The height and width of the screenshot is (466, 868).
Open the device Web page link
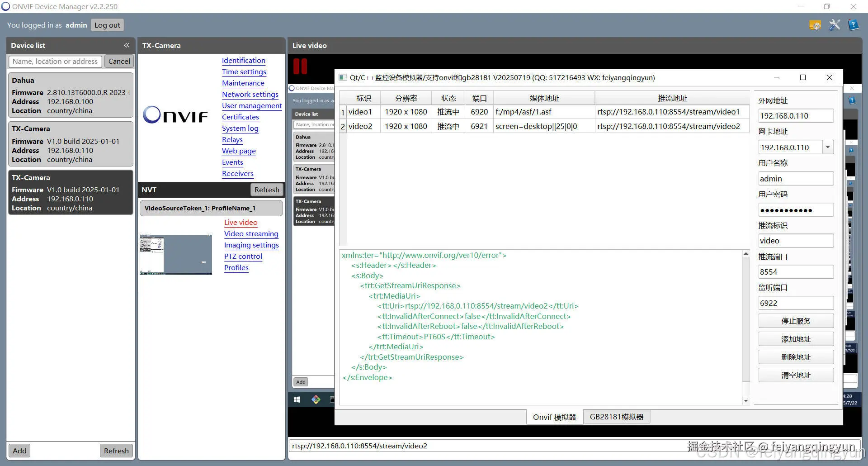tap(239, 151)
